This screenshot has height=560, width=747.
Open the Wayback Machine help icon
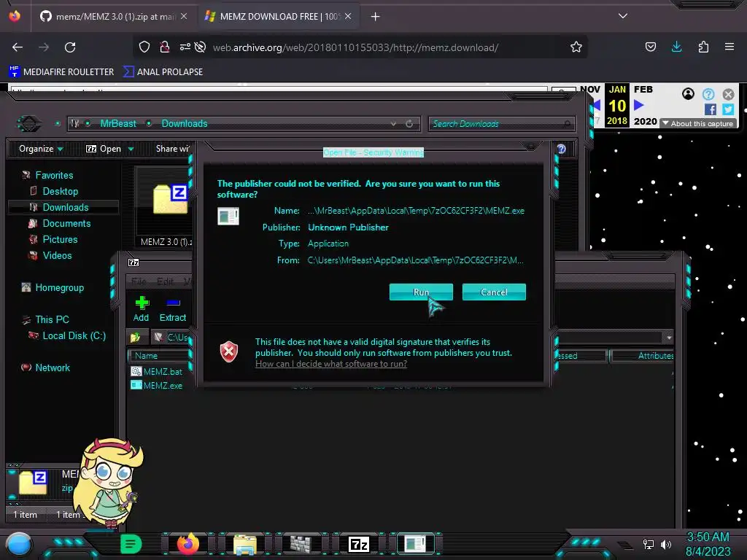coord(708,94)
